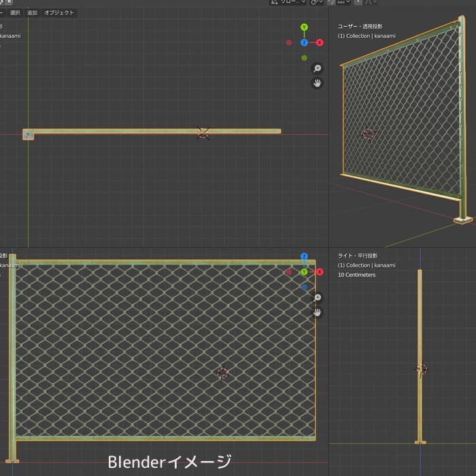Open the 追加 (Add) menu

tap(32, 13)
